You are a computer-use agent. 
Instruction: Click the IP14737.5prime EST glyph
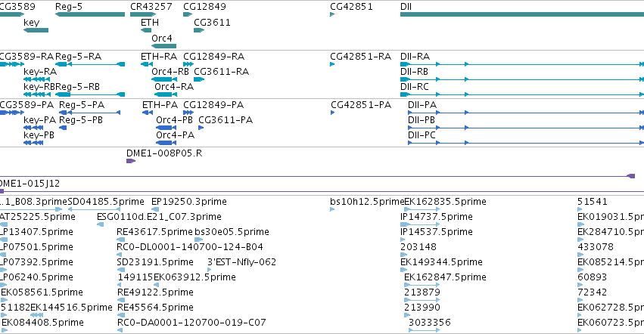point(420,224)
